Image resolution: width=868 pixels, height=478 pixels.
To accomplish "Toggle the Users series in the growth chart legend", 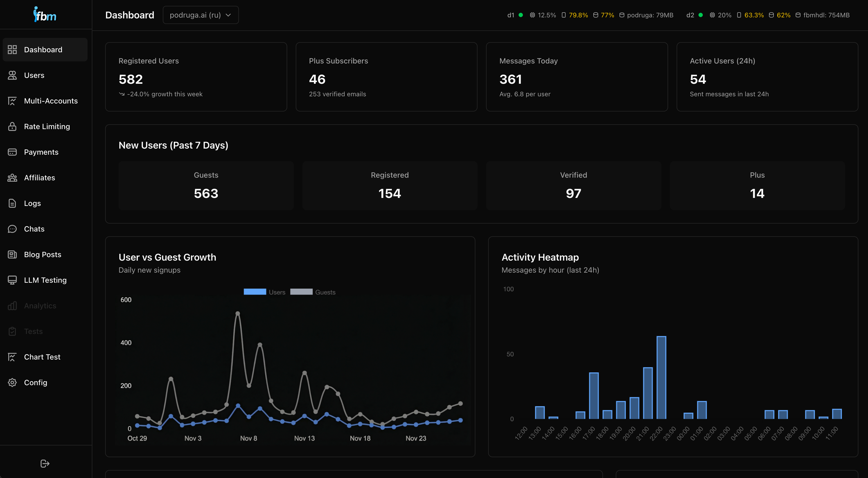I will pyautogui.click(x=265, y=292).
